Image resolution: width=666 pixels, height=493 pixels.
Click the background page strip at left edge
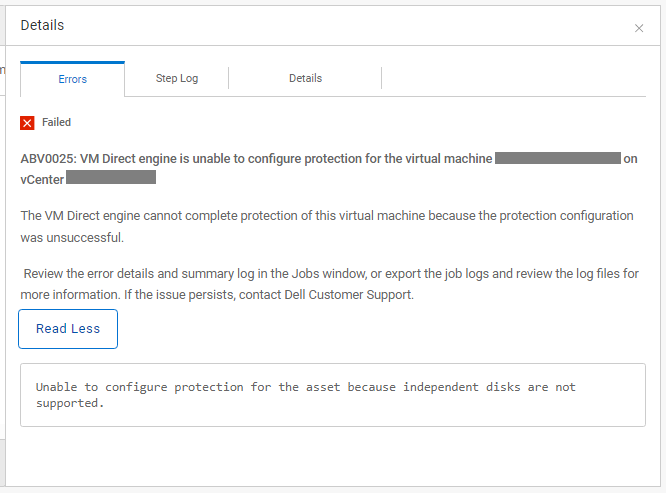[x=3, y=250]
